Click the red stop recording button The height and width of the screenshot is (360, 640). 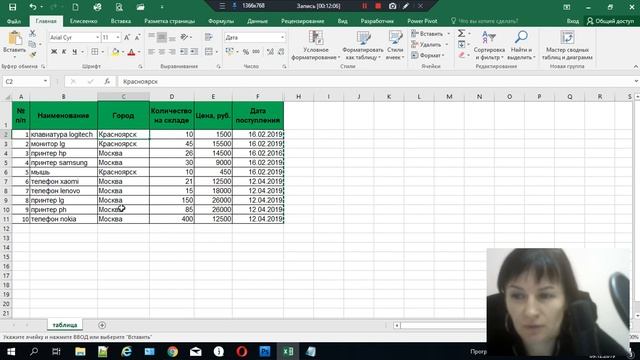(x=378, y=6)
